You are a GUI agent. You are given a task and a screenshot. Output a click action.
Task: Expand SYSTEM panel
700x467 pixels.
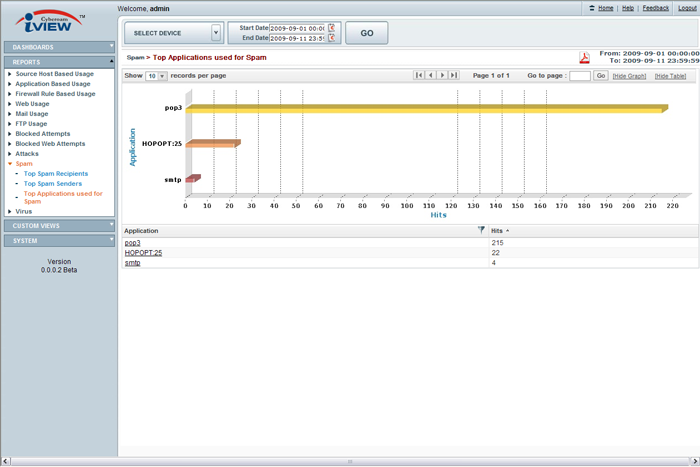tap(59, 241)
